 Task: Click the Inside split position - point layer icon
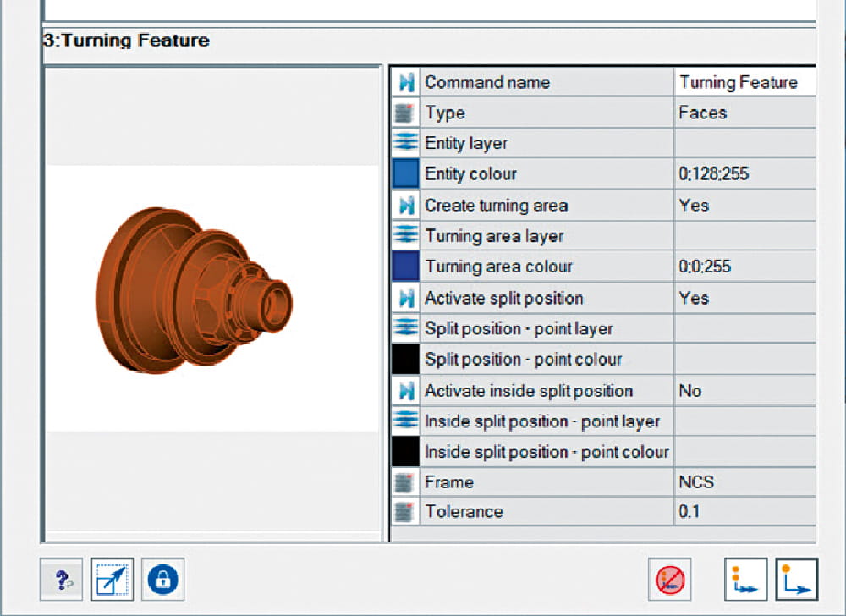[406, 421]
